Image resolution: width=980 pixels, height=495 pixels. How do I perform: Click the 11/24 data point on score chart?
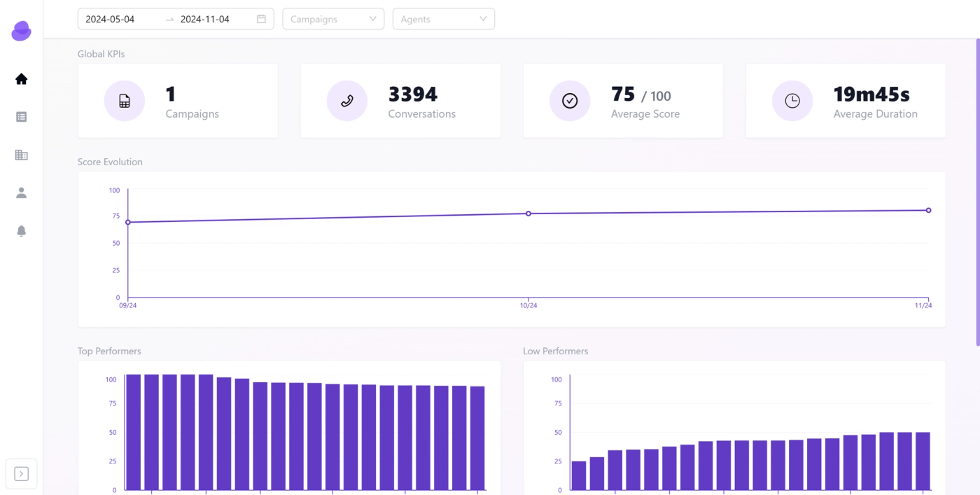(929, 210)
